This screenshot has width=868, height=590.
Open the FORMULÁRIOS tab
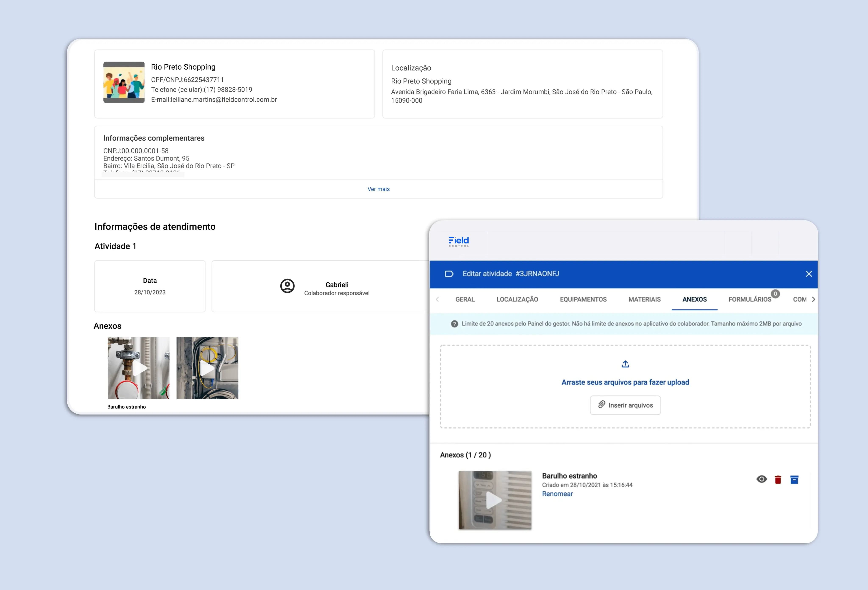tap(750, 299)
